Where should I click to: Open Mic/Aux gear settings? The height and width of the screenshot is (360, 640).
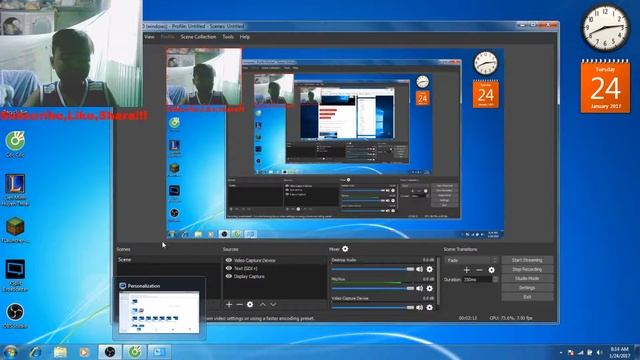tap(429, 289)
